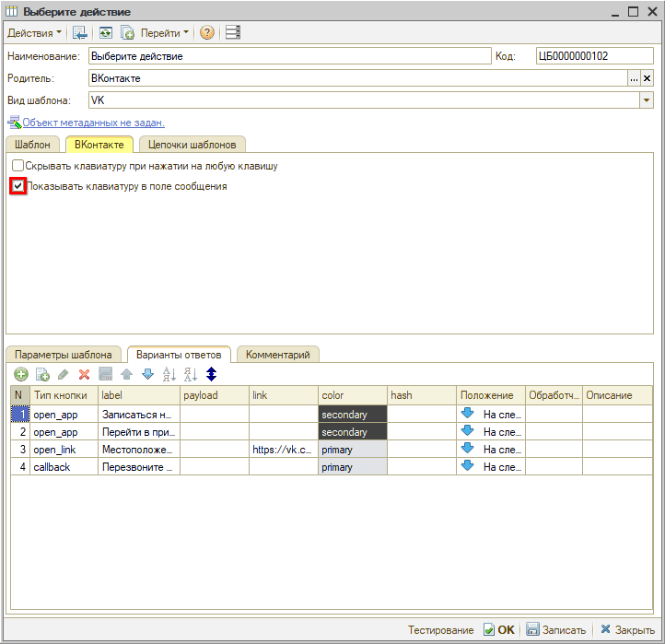
Task: Uncheck "Показывать клавиатуру в поле сообщения"
Action: click(17, 186)
